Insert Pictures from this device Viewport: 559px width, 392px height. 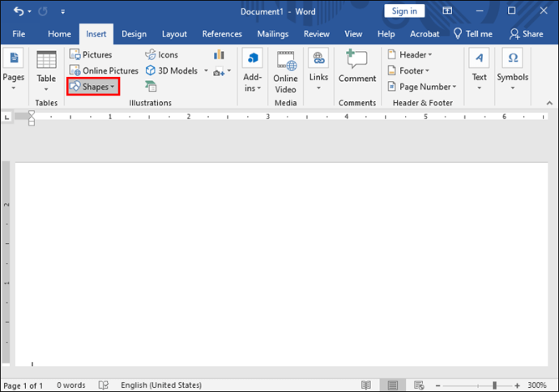click(x=91, y=54)
